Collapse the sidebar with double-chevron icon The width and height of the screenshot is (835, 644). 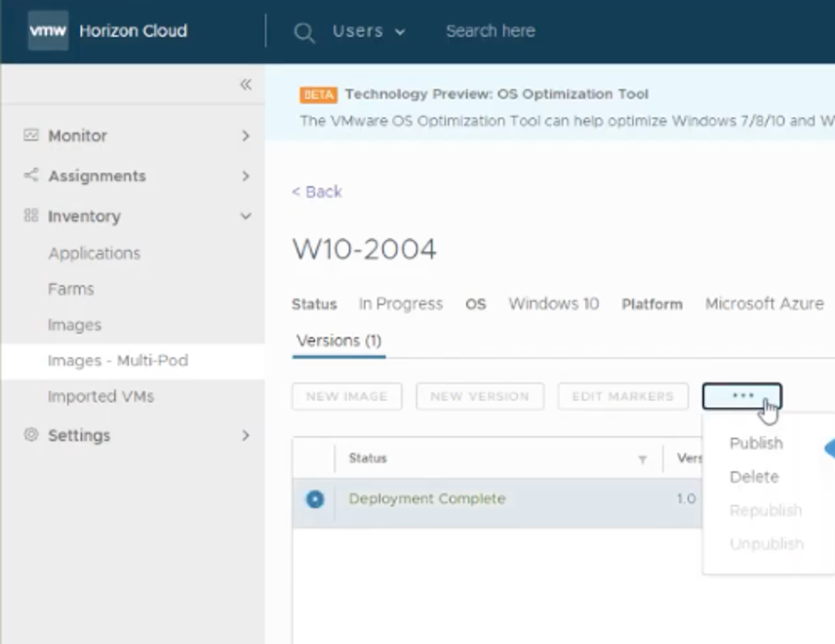[x=246, y=85]
